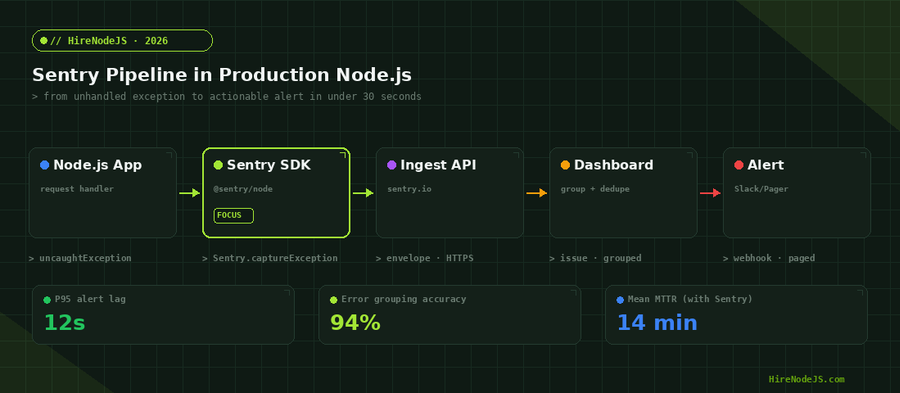
Task: Click the blue dot next to Mean MTTR
Action: (x=620, y=300)
